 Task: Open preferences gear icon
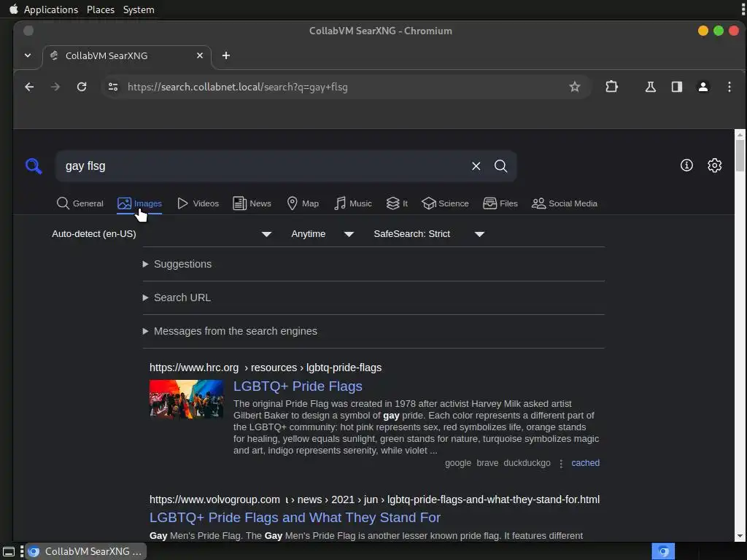click(715, 166)
